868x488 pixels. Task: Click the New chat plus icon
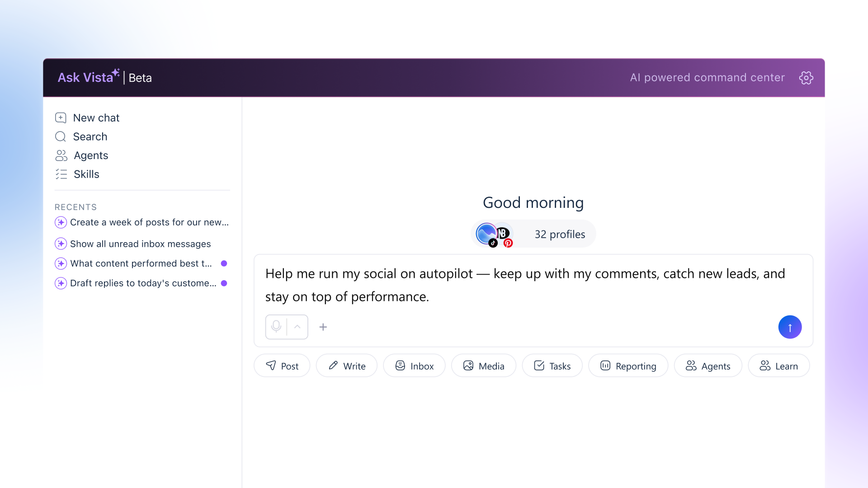click(x=61, y=118)
